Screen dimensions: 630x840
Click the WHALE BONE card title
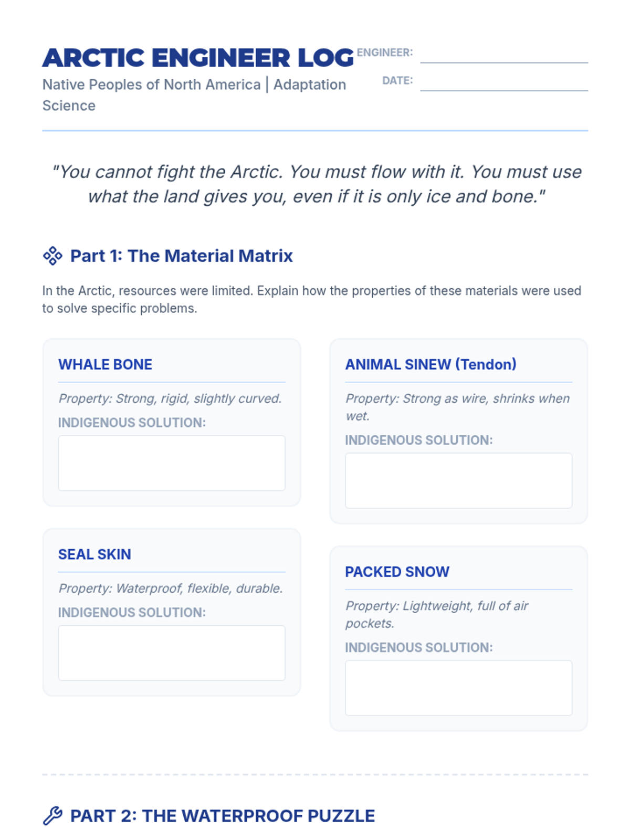(105, 364)
